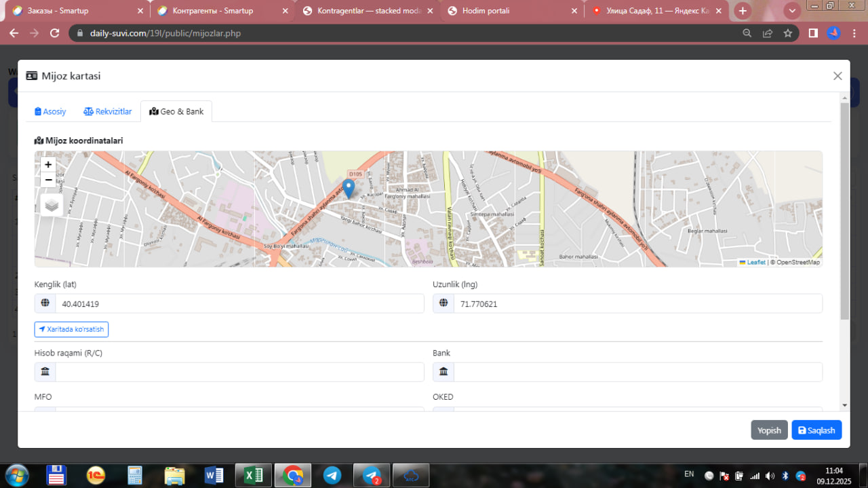Zoom out on the map
The height and width of the screenshot is (488, 868).
tap(48, 180)
